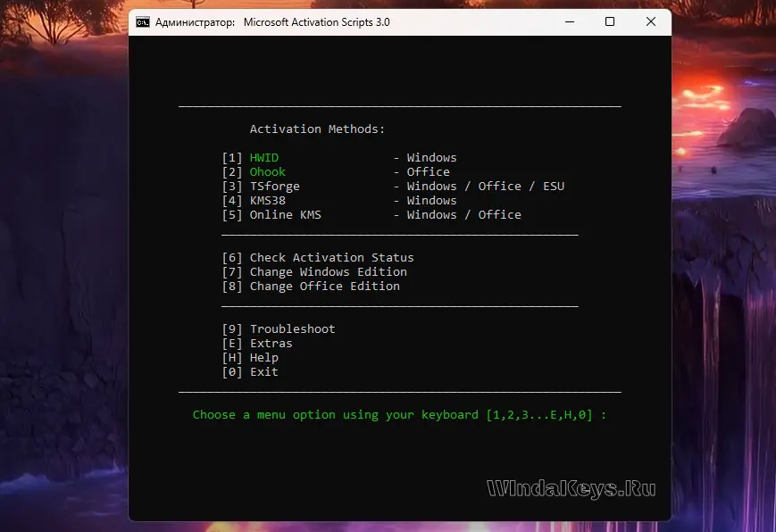Click '- Office' description beside Ohook
The height and width of the screenshot is (532, 776).
(421, 172)
